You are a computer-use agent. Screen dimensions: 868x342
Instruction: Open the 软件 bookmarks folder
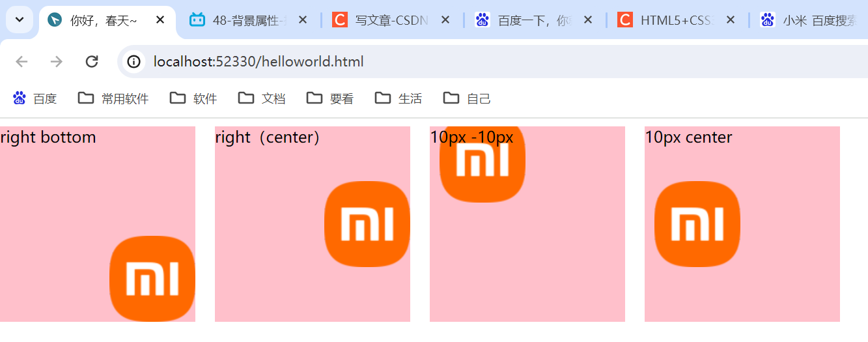coord(193,98)
